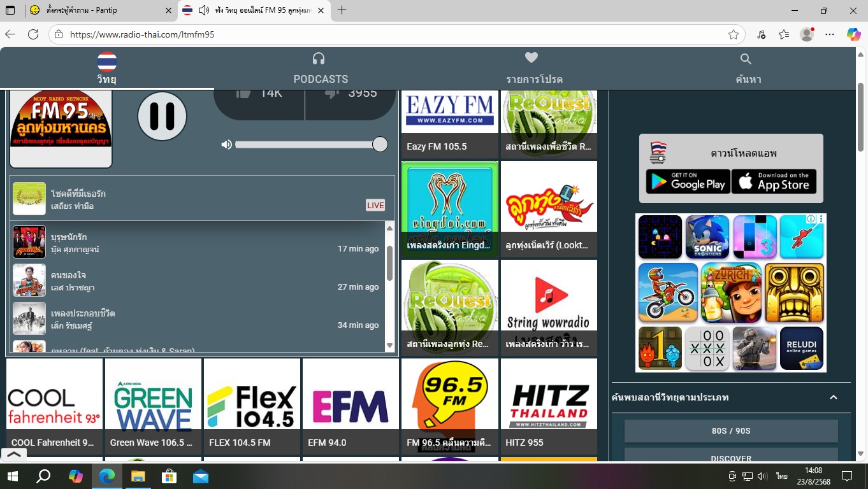Screen dimensions: 868x489
Task: Select the DISCOVER genre button
Action: coord(731,455)
